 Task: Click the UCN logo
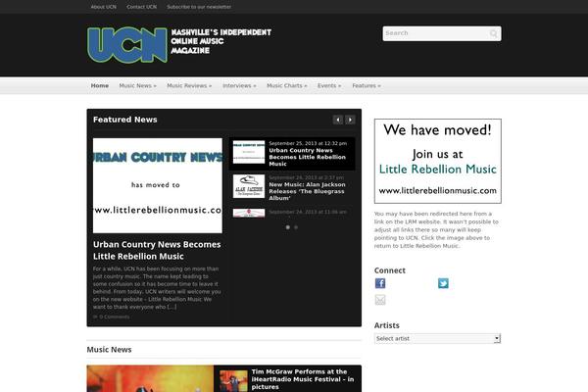(127, 45)
